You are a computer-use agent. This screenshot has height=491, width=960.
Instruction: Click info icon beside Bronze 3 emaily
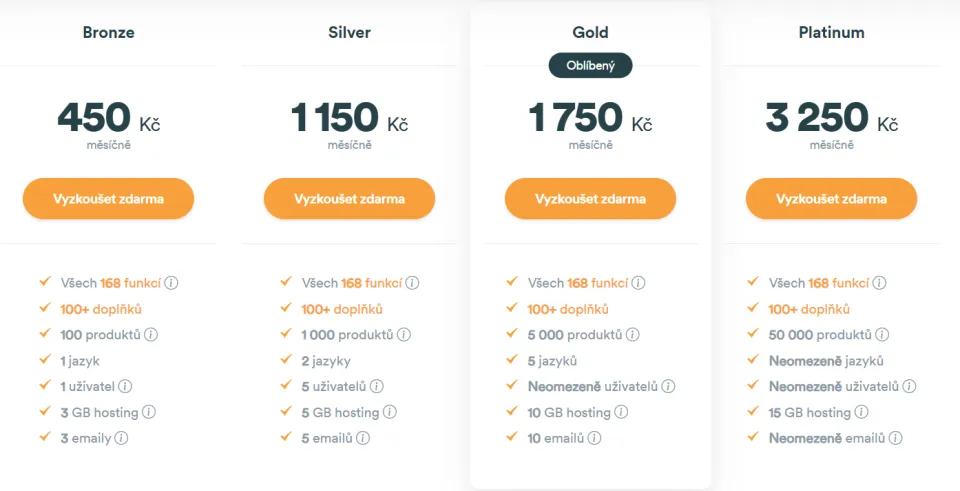pyautogui.click(x=121, y=438)
